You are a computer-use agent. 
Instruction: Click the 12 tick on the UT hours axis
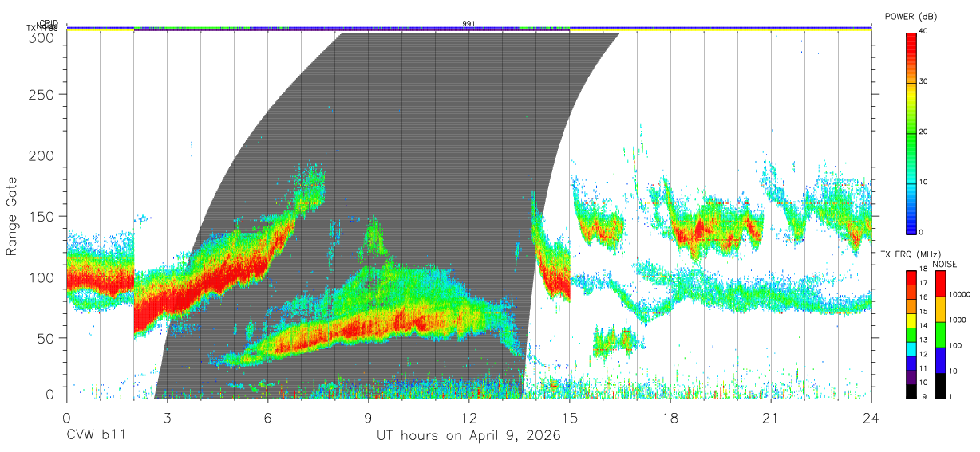click(469, 417)
